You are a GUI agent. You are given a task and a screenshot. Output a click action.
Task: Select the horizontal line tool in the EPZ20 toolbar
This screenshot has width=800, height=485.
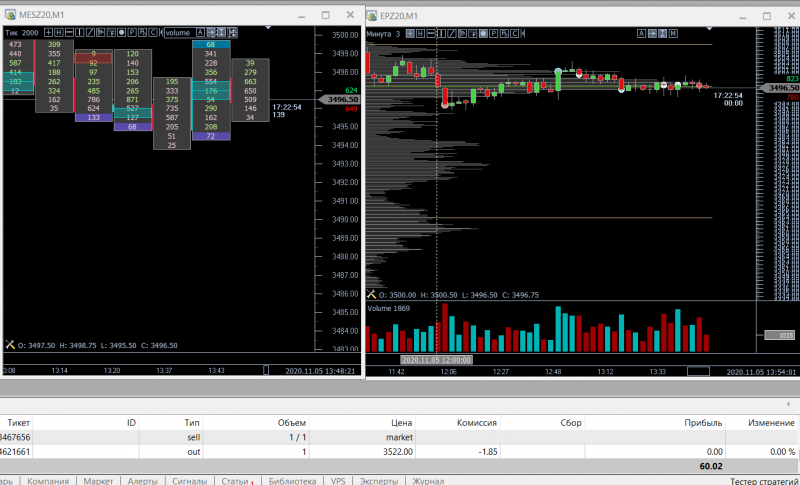pos(431,34)
